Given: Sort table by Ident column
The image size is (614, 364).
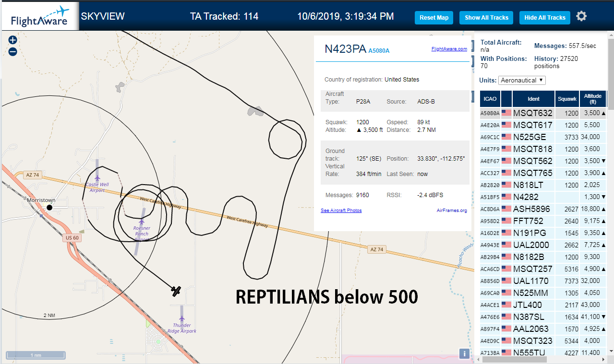Looking at the screenshot, I should pyautogui.click(x=533, y=99).
